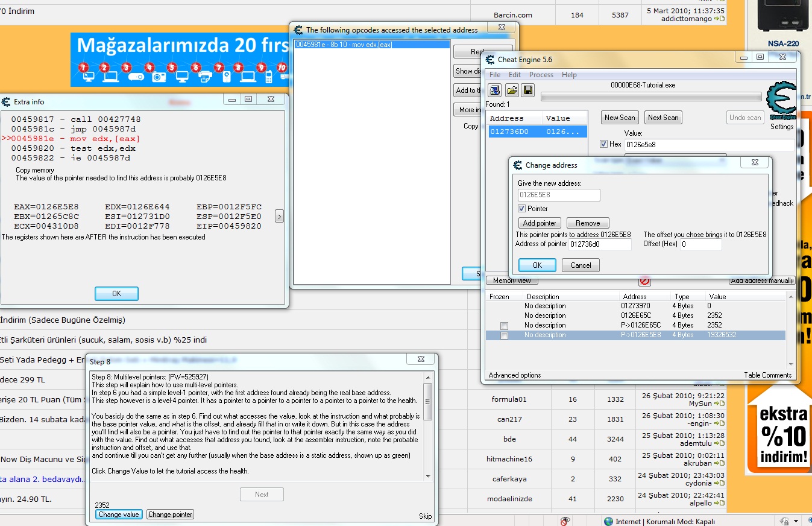Image resolution: width=812 pixels, height=526 pixels.
Task: Uncheck the Pointer checkbox in Change address
Action: point(522,209)
